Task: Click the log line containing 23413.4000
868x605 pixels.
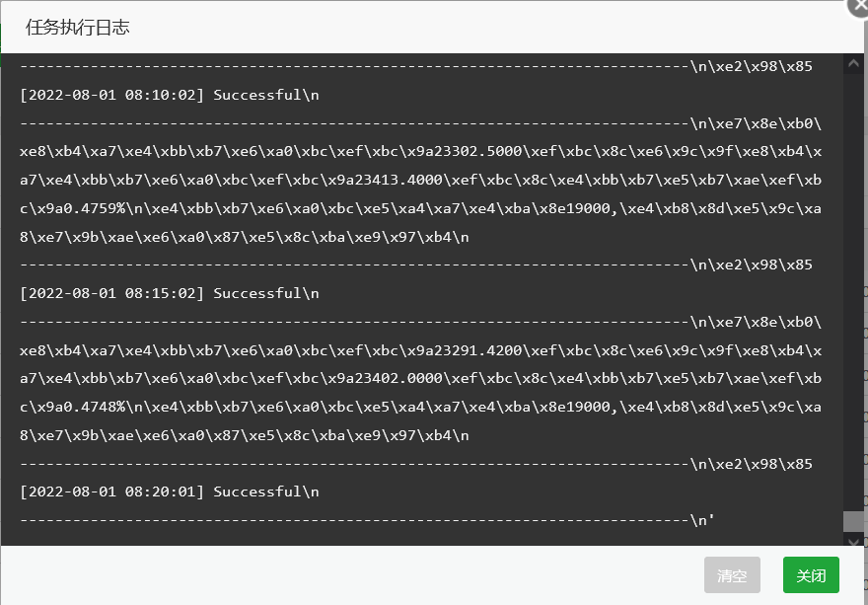Action: coord(421,180)
